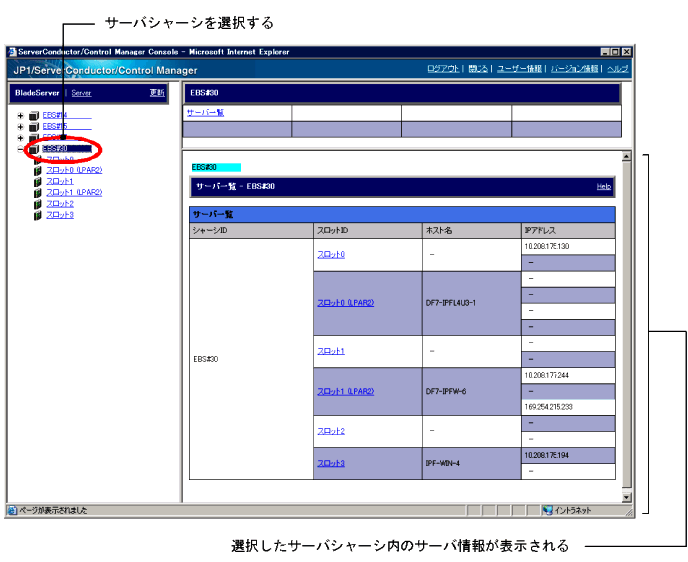Click blade icon beside tree item スロット3
Image resolution: width=688 pixels, height=562 pixels.
[38, 215]
